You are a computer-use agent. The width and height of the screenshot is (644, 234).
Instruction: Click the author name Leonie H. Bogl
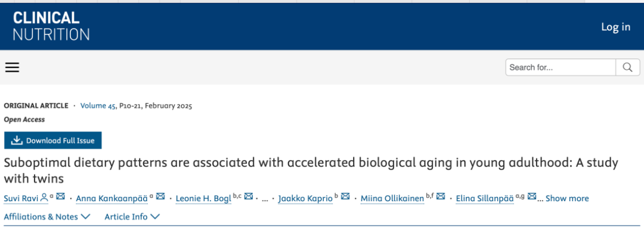[203, 199]
